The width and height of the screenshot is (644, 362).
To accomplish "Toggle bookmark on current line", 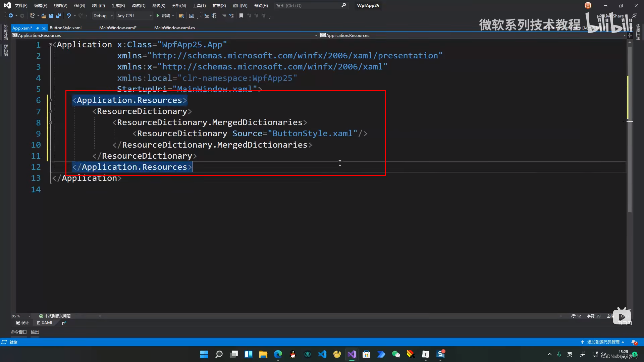I will point(241,16).
